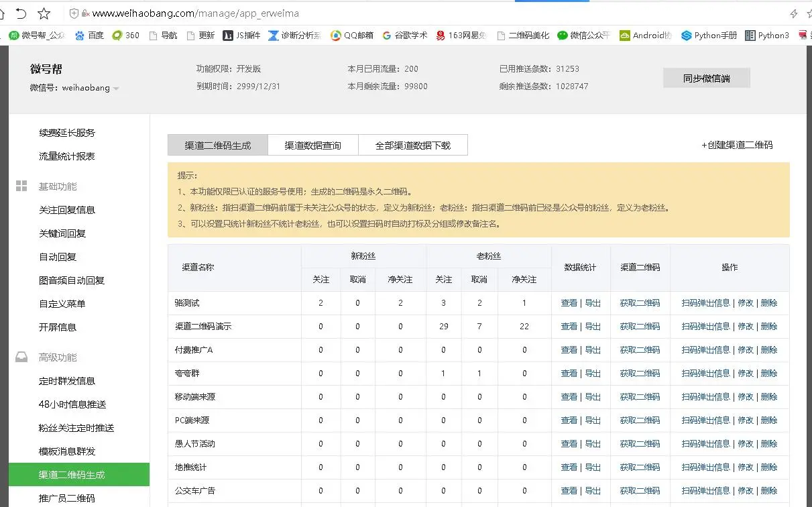Open the 二维码美化 bookmark

[523, 36]
